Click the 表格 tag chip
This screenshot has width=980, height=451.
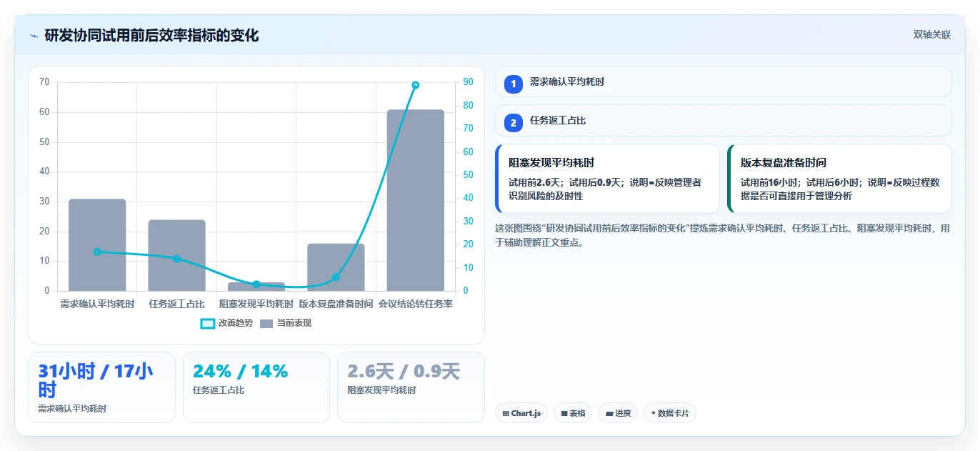coord(573,413)
